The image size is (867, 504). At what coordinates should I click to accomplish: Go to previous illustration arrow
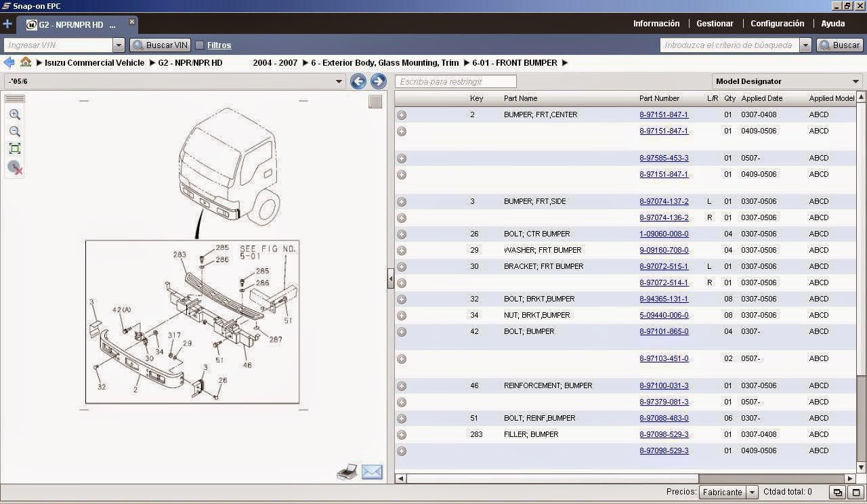tap(358, 81)
